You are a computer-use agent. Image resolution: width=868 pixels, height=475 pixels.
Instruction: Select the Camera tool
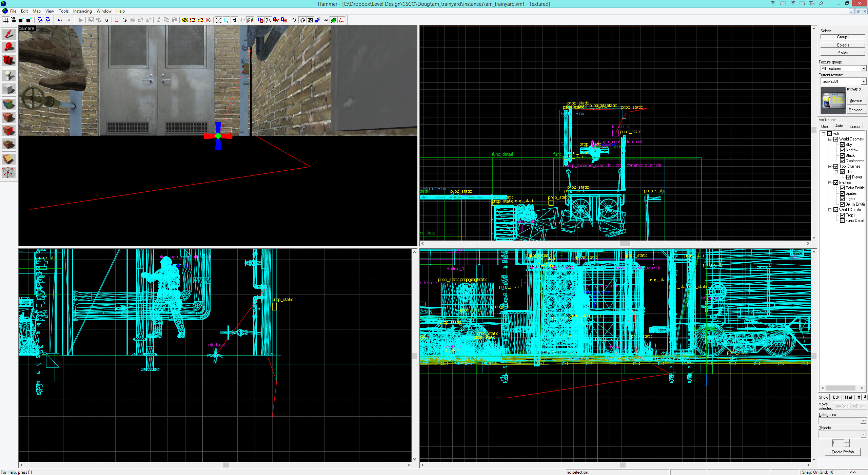pyautogui.click(x=9, y=60)
